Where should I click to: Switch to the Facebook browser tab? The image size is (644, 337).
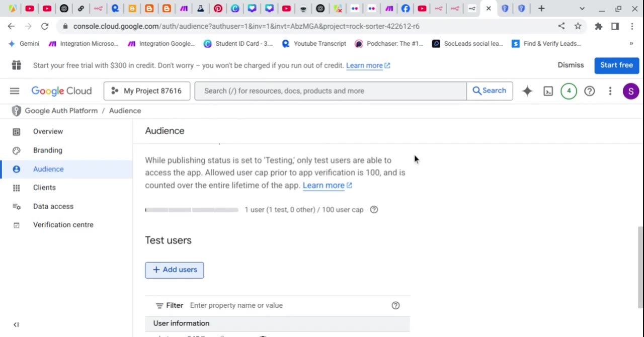point(406,9)
